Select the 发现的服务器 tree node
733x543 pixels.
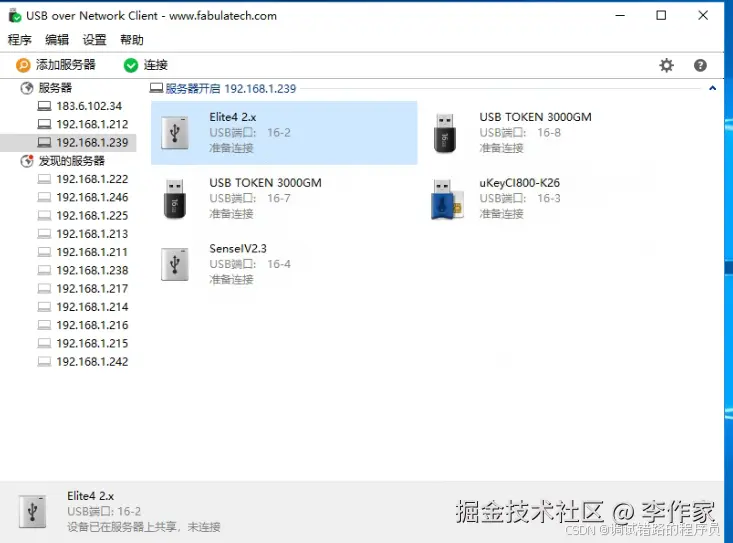pos(72,161)
